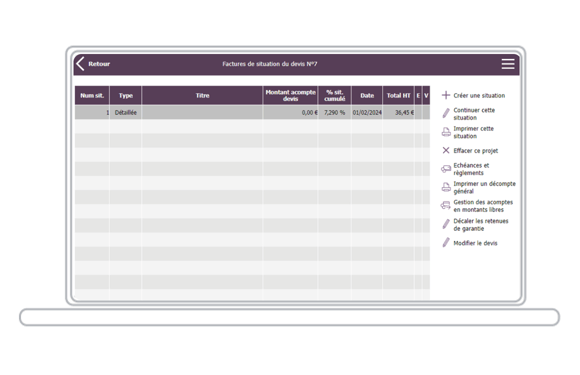Go back using the Retour label
Screen dimensions: 580x375
99,64
